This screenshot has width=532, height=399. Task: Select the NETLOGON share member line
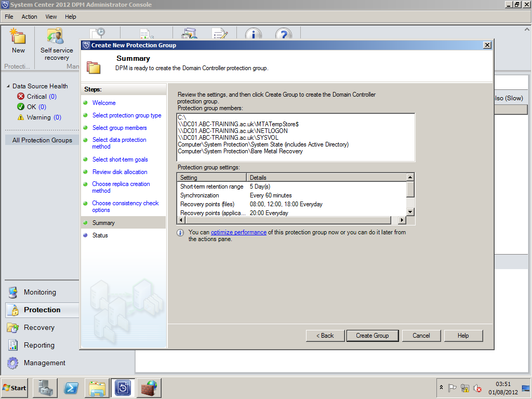point(233,131)
